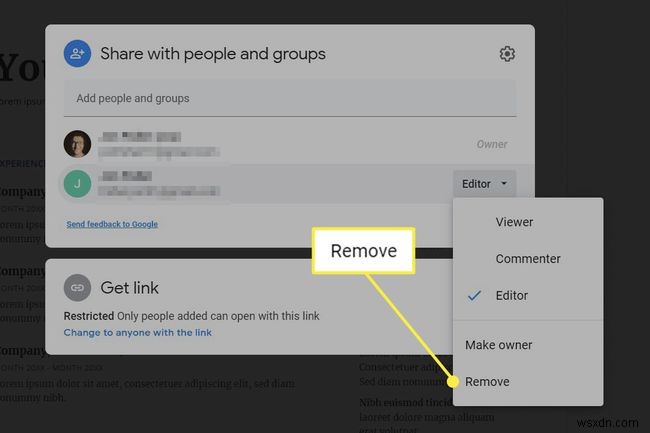Click Remove in the role menu

pos(528,382)
